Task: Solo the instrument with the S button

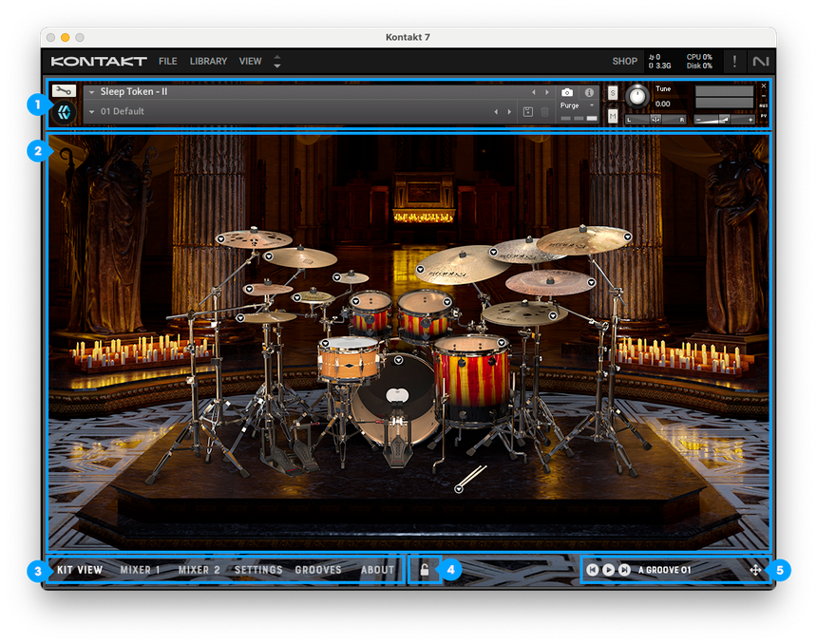Action: (613, 93)
